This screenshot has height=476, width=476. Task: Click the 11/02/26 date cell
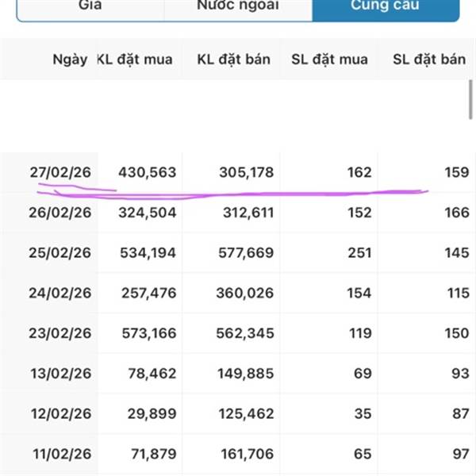60,454
